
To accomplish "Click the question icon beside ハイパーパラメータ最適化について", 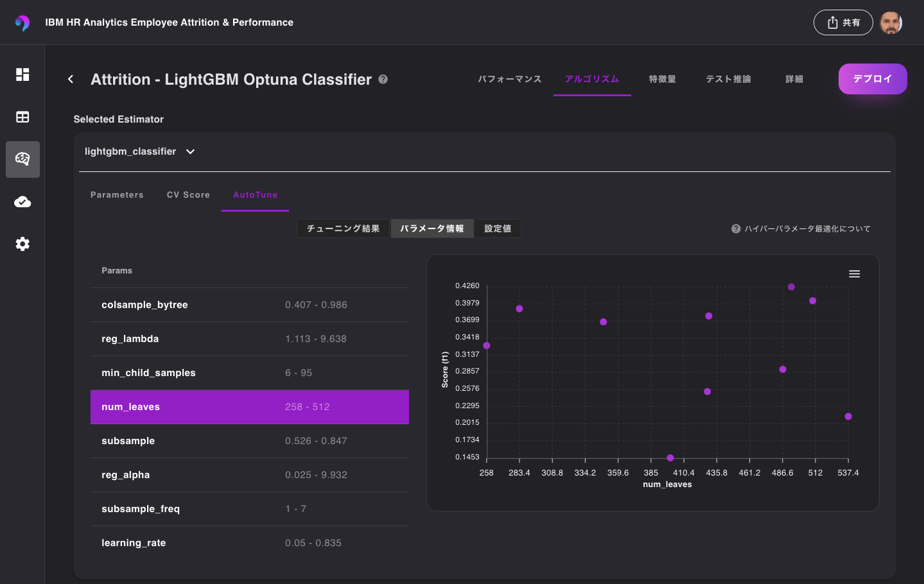I will [x=736, y=228].
